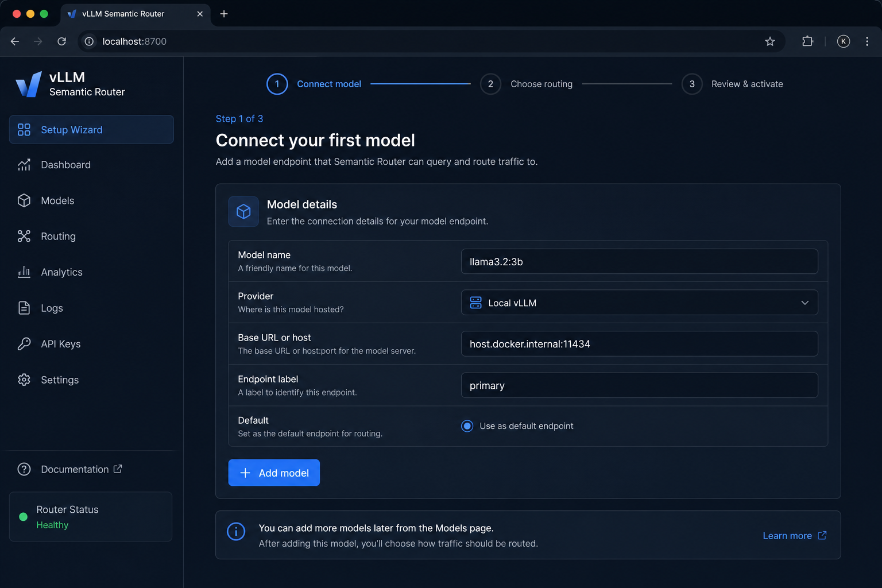
Task: Open a new browser tab
Action: coord(224,14)
